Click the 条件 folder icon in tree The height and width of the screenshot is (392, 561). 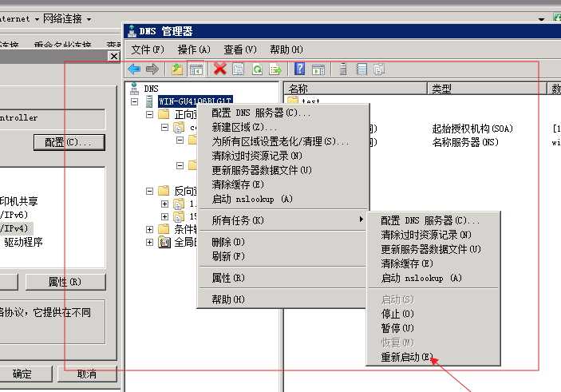pos(164,229)
